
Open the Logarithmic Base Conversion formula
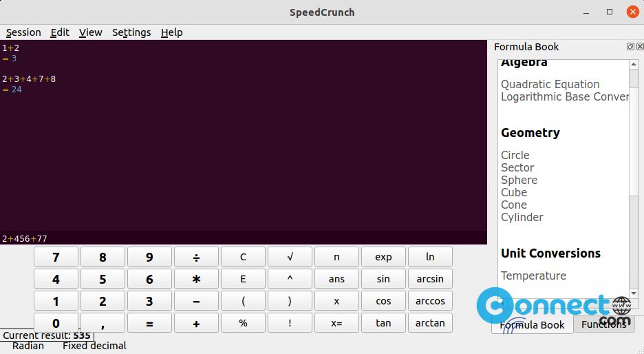pos(565,96)
